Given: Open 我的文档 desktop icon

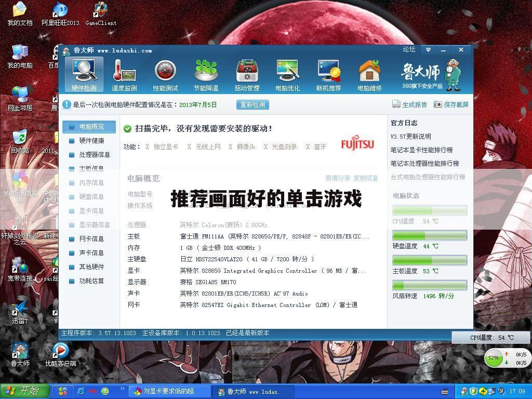Looking at the screenshot, I should point(20,14).
